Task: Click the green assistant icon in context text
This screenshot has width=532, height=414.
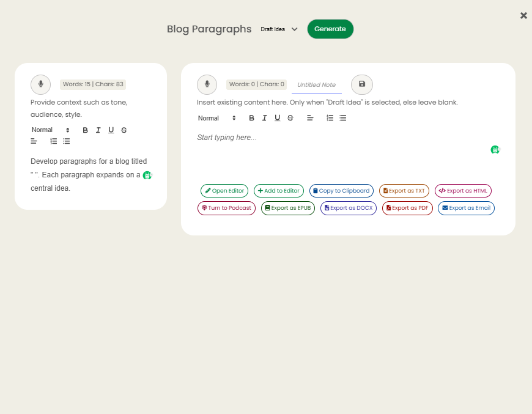Action: pos(147,175)
